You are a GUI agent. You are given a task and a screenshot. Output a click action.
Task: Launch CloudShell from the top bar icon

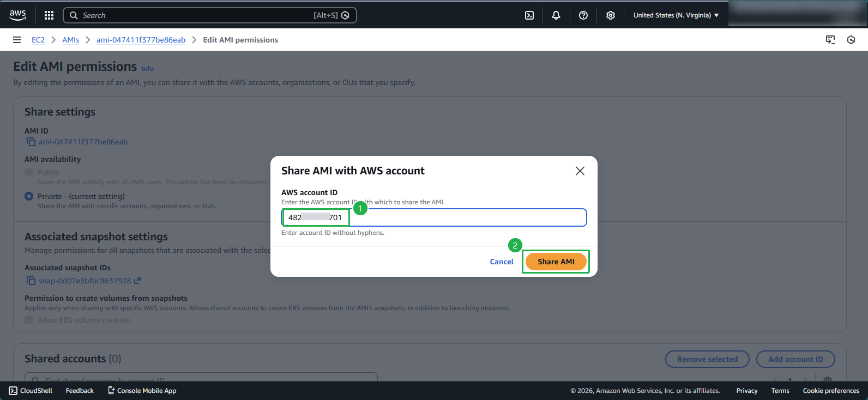coord(529,15)
